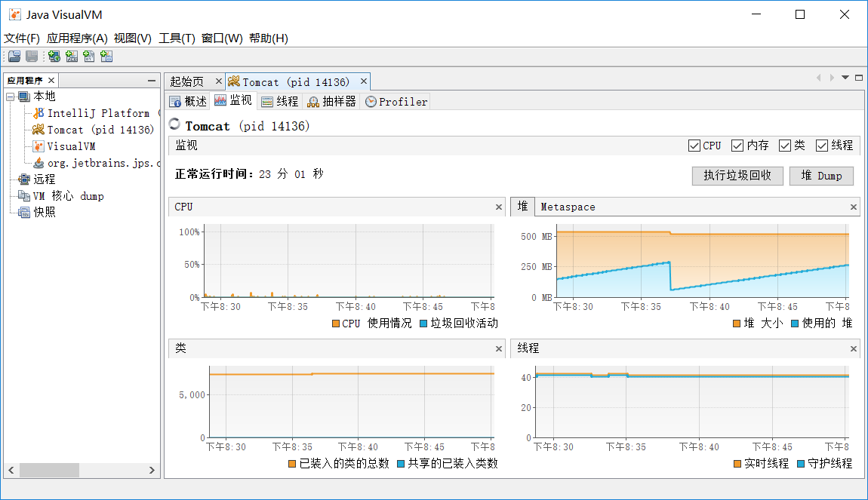
Task: Click the 快照 snapshots icon
Action: 24,212
